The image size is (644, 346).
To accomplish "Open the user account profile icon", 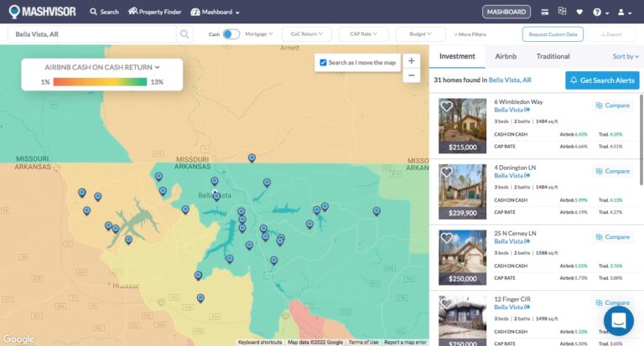I will click(x=622, y=12).
